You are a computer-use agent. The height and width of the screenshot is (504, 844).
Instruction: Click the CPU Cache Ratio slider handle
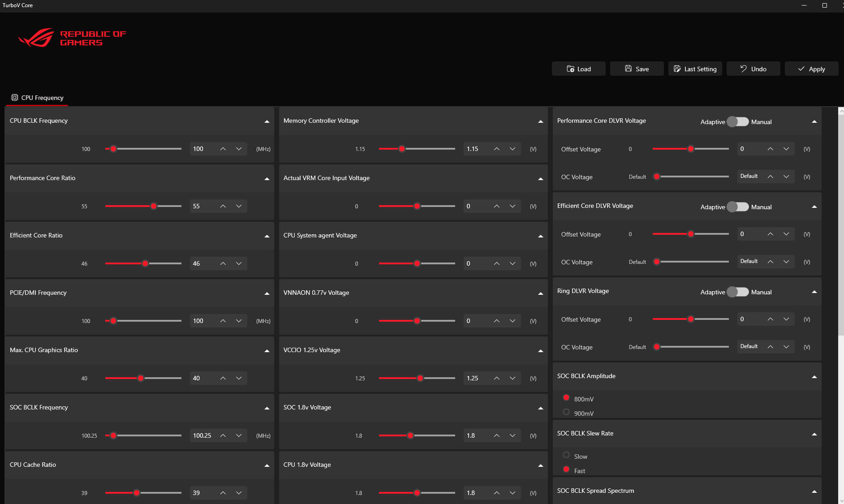pyautogui.click(x=137, y=493)
